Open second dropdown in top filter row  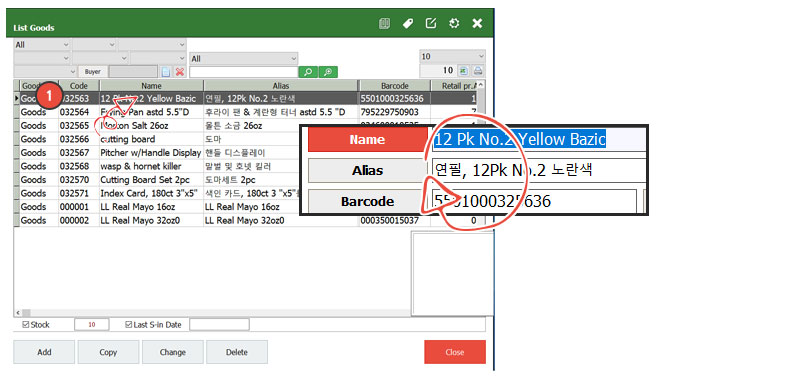point(94,45)
